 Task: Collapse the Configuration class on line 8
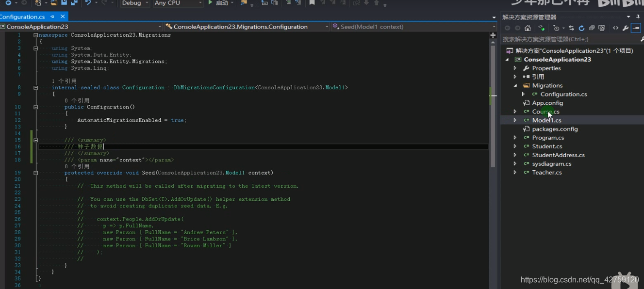point(35,88)
